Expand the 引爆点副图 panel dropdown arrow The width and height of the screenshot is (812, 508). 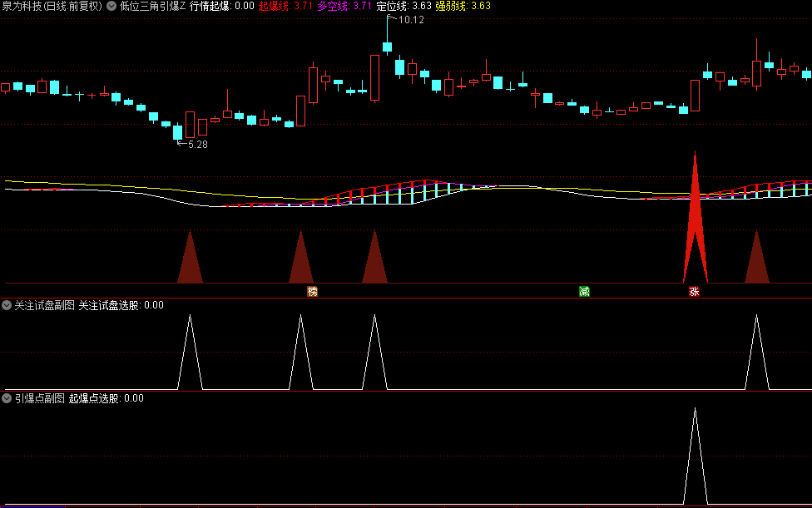pos(7,398)
